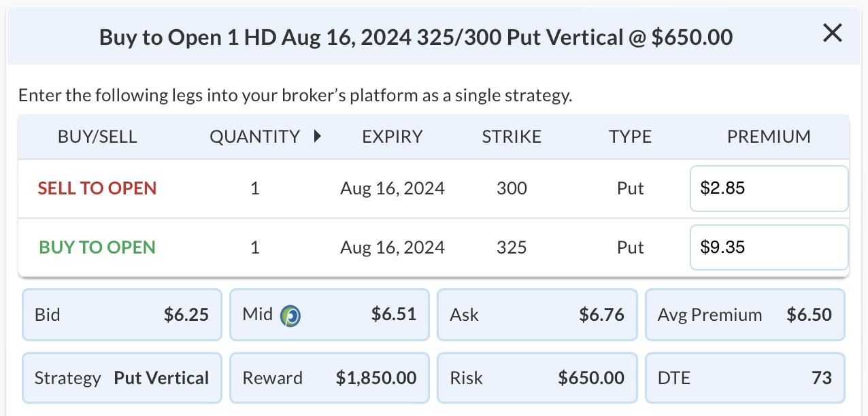Image resolution: width=868 pixels, height=416 pixels.
Task: Click the SELL TO OPEN label
Action: pyautogui.click(x=97, y=188)
